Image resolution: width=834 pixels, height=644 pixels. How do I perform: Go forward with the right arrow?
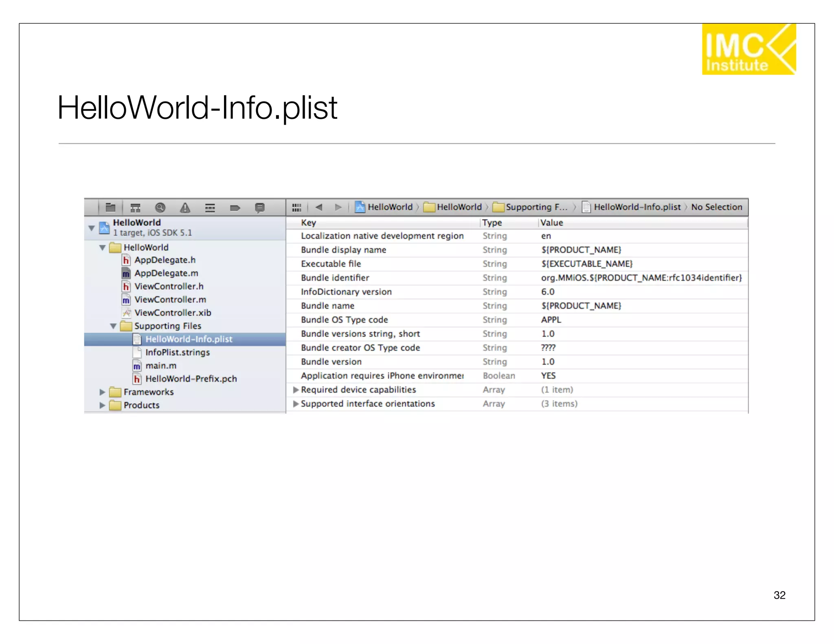[338, 207]
